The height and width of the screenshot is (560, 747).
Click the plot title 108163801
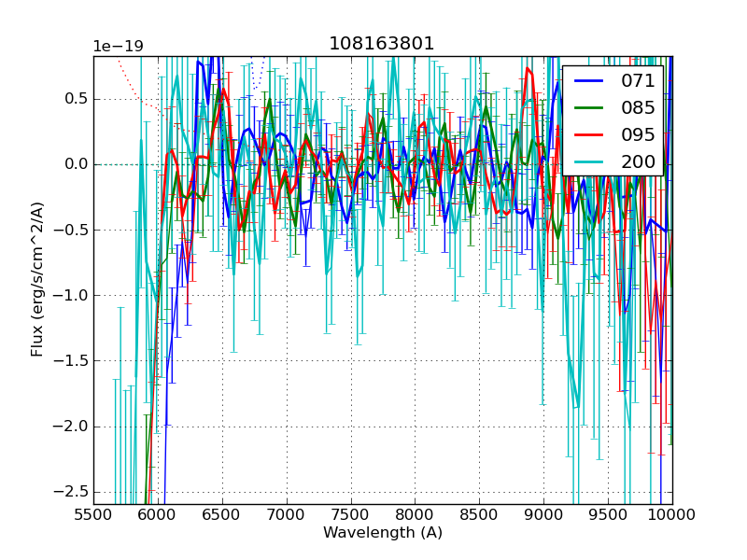pyautogui.click(x=382, y=44)
